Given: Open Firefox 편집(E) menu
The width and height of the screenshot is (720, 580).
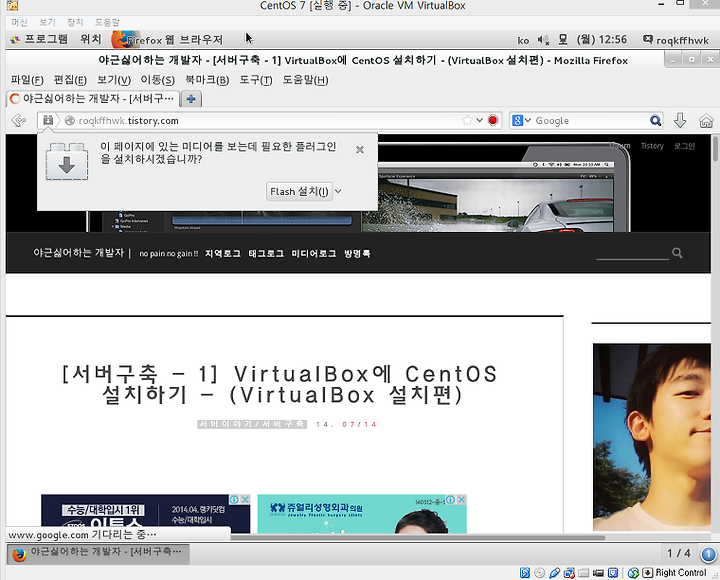Looking at the screenshot, I should pyautogui.click(x=70, y=80).
